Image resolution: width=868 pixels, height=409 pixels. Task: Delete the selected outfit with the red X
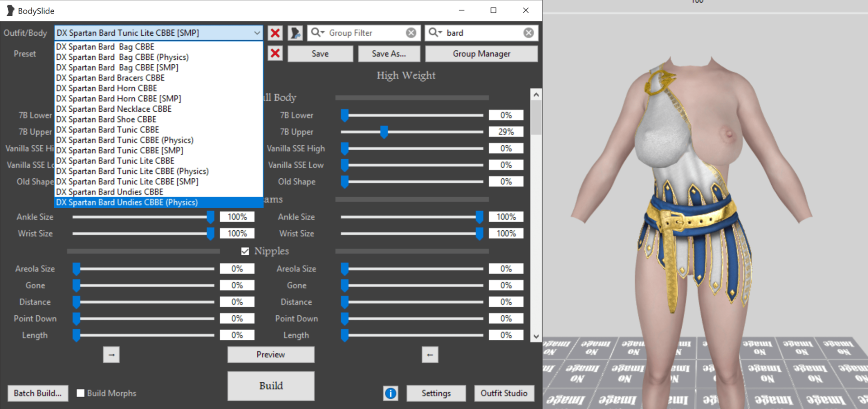pos(275,33)
